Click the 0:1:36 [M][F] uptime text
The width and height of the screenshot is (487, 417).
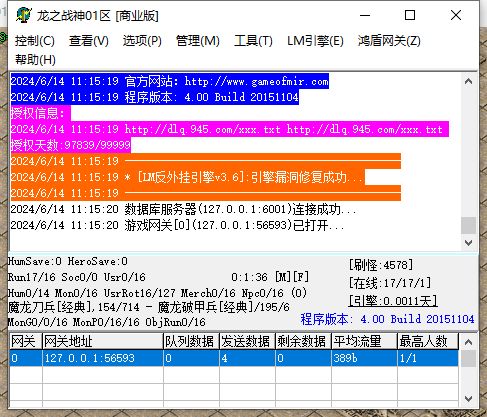click(x=270, y=277)
